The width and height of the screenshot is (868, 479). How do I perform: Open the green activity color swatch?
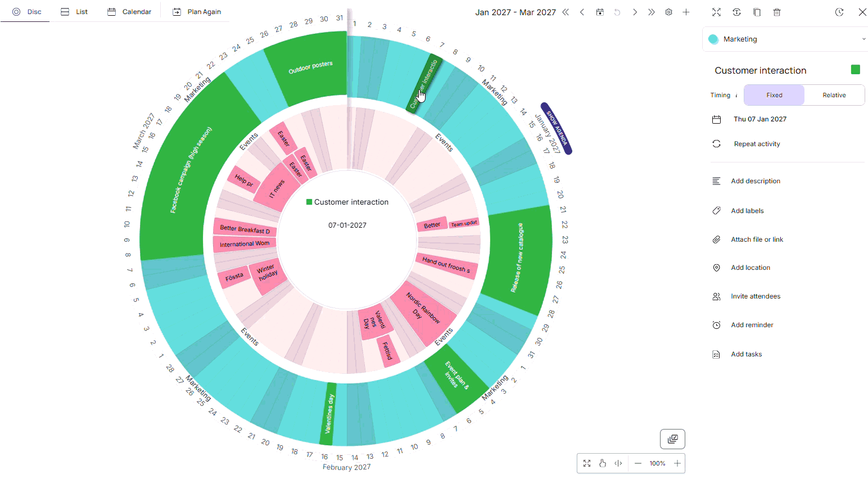[856, 70]
